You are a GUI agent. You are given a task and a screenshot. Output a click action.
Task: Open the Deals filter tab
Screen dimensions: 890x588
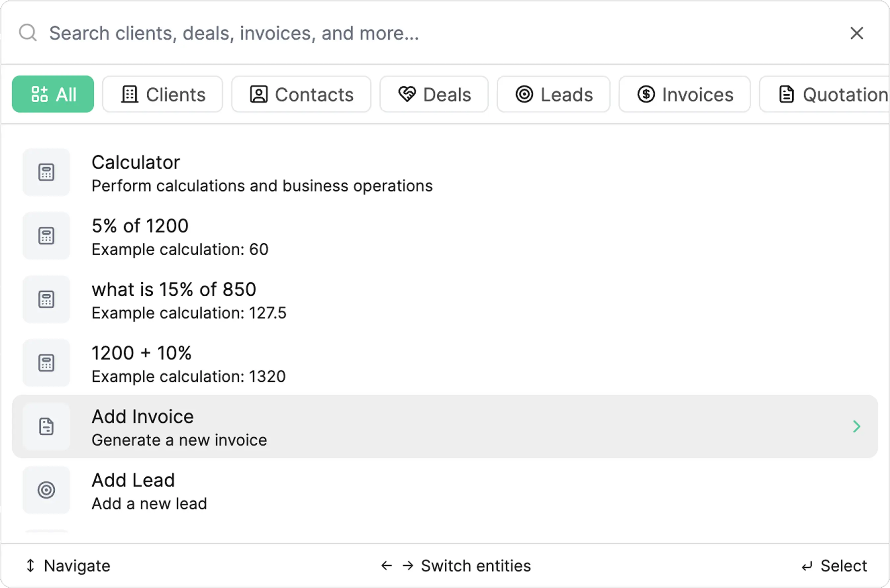coord(434,94)
